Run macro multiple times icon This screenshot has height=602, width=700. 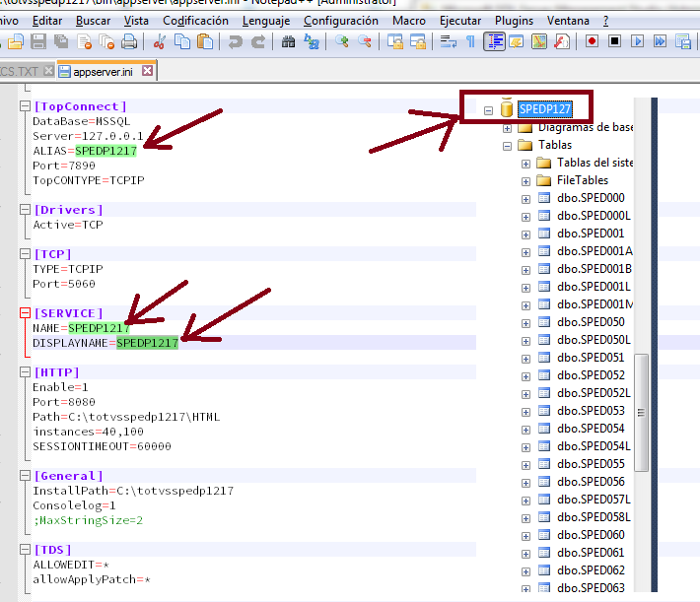[661, 41]
